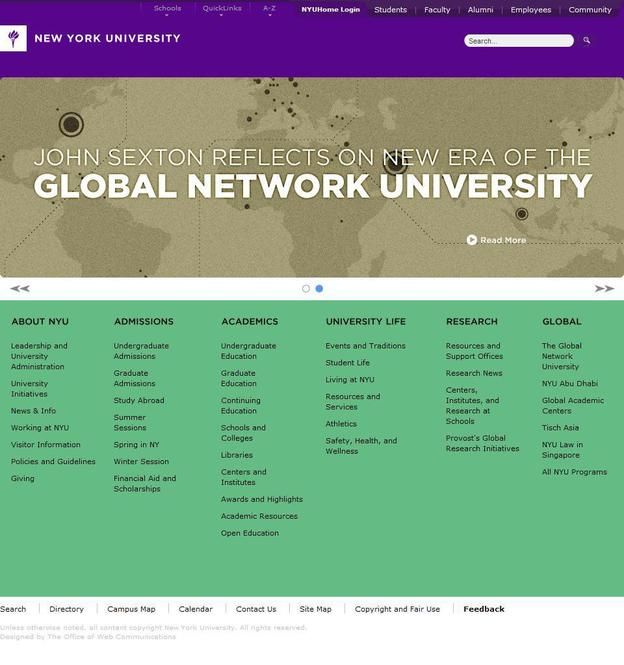Open the Faculty tab
The height and width of the screenshot is (665, 624).
click(437, 10)
